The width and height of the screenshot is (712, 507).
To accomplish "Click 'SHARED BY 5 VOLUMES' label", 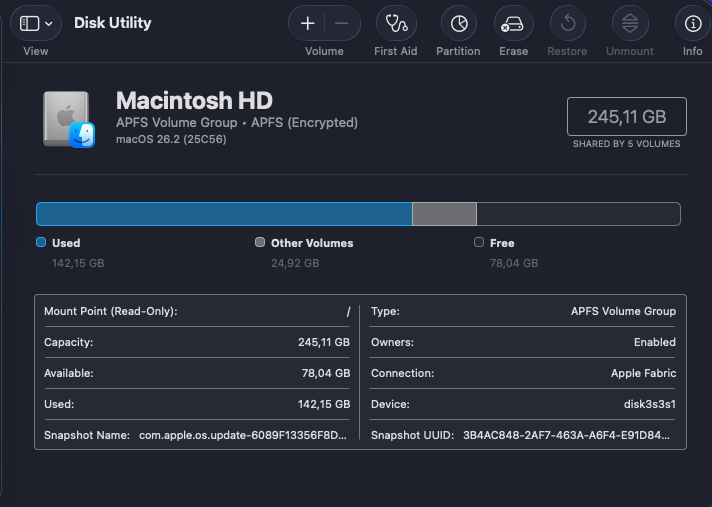I will pos(627,144).
